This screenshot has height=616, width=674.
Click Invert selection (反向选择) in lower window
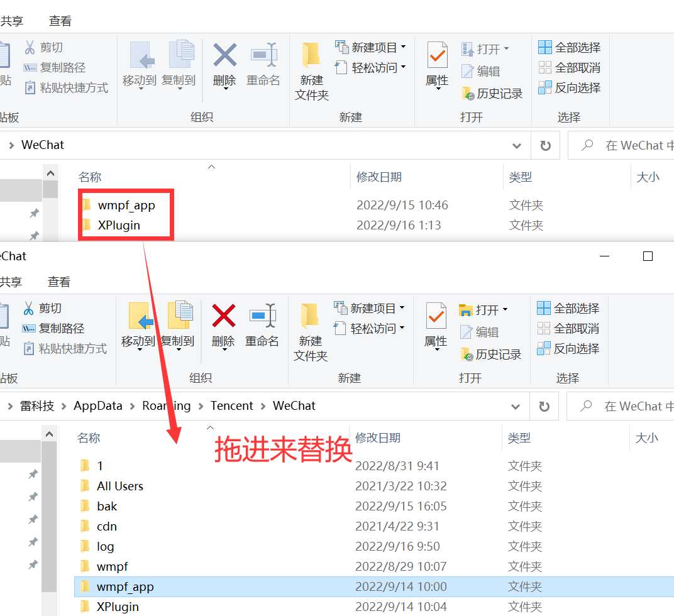(x=568, y=349)
